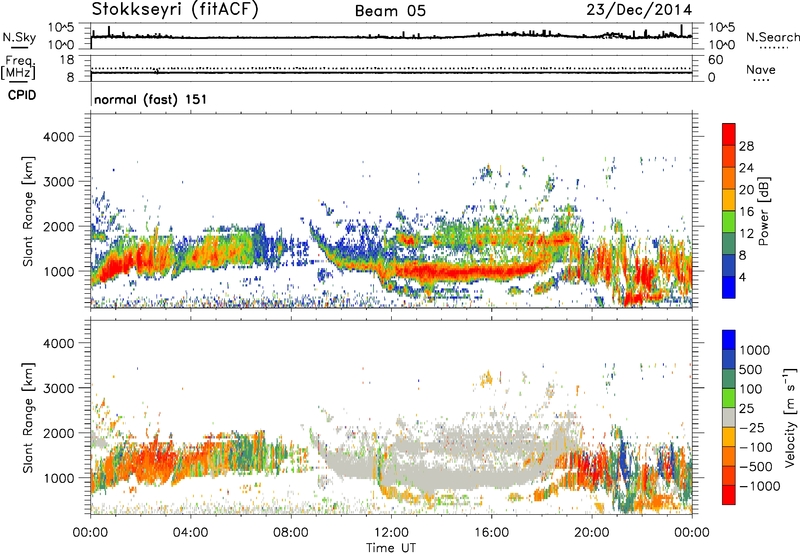Click the '16' tick on power colorbar

click(x=746, y=212)
